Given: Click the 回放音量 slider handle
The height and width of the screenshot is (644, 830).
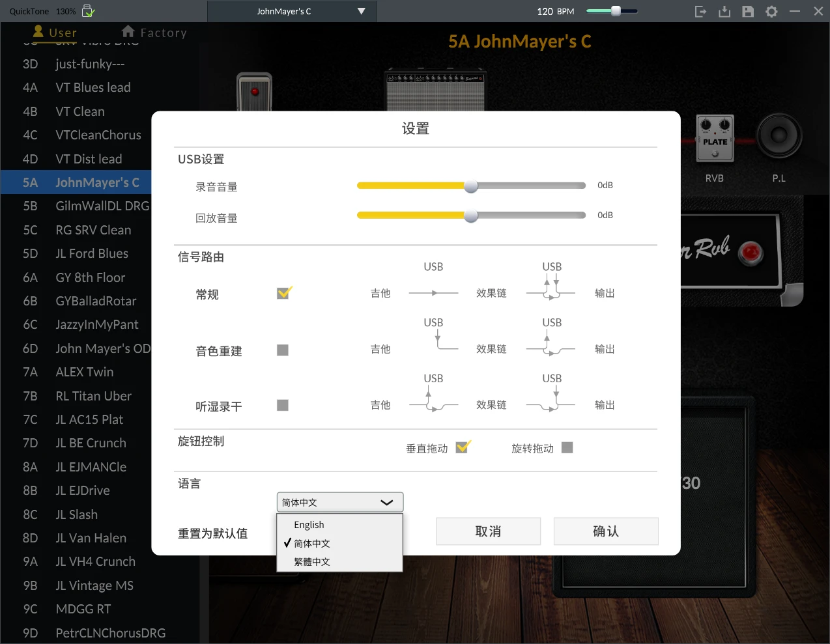Looking at the screenshot, I should coord(471,216).
